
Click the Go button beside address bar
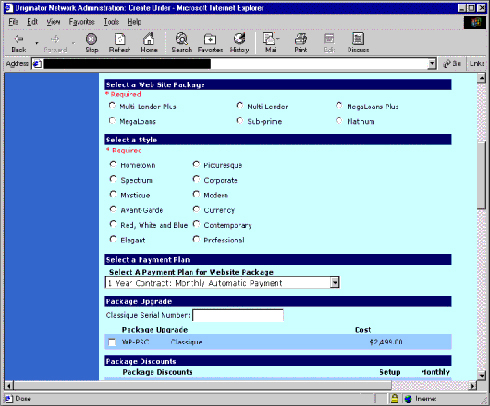(452, 63)
